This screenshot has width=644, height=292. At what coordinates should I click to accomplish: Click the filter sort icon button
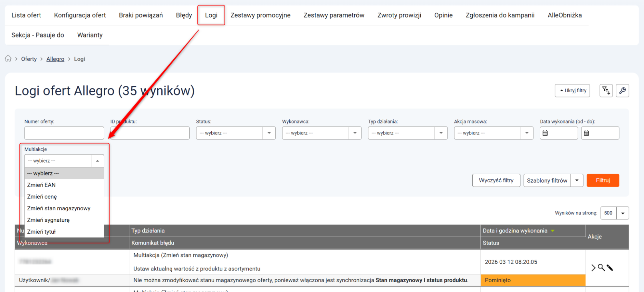606,91
